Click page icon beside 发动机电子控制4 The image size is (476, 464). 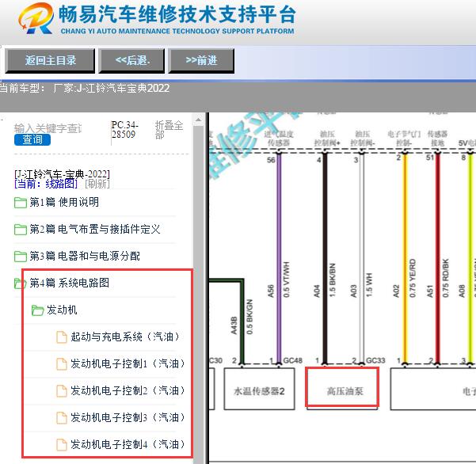coord(62,445)
